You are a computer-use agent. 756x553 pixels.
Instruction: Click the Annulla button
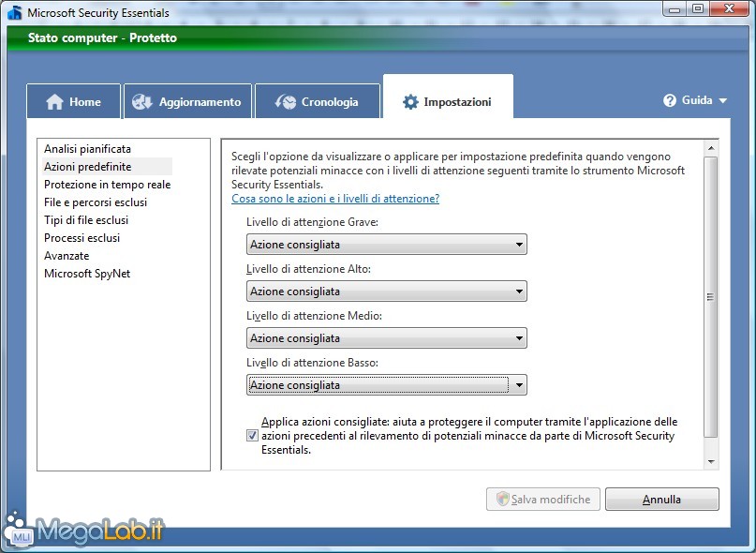[x=662, y=499]
